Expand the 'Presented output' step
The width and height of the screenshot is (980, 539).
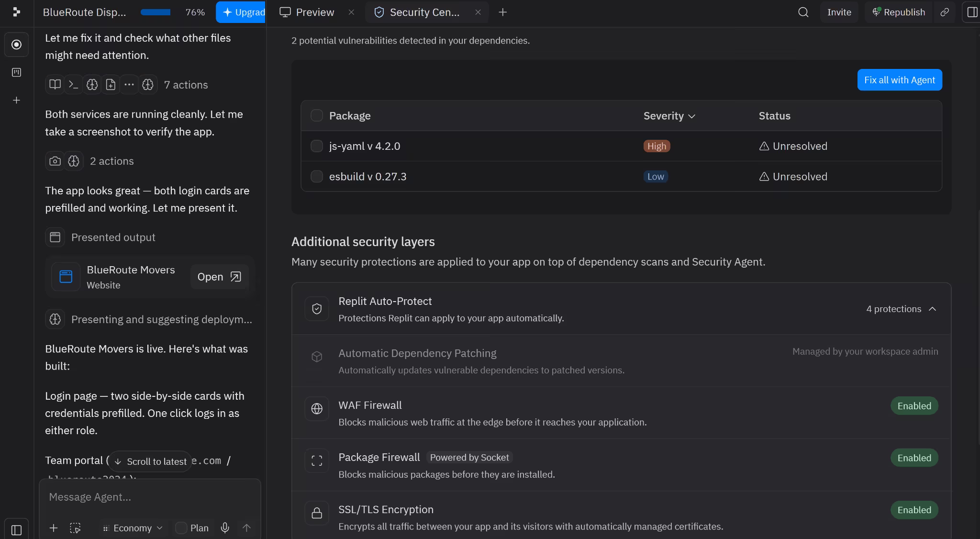click(x=113, y=237)
